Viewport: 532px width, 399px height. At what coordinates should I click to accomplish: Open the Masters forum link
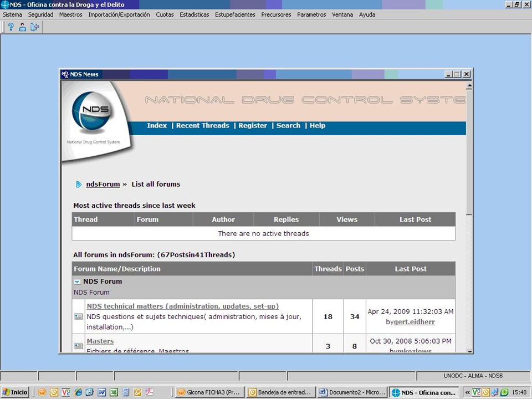coord(100,341)
